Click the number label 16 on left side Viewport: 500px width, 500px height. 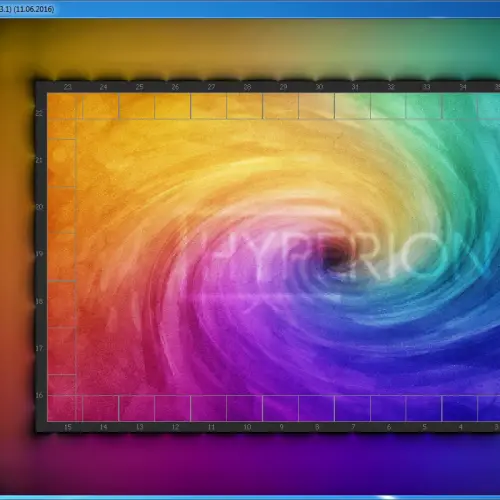pos(39,395)
